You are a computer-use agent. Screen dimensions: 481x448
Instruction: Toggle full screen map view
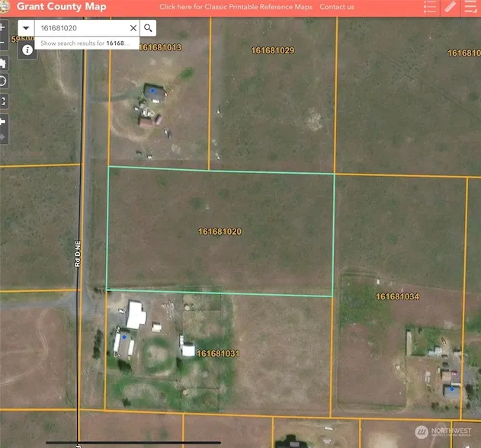pyautogui.click(x=2, y=101)
